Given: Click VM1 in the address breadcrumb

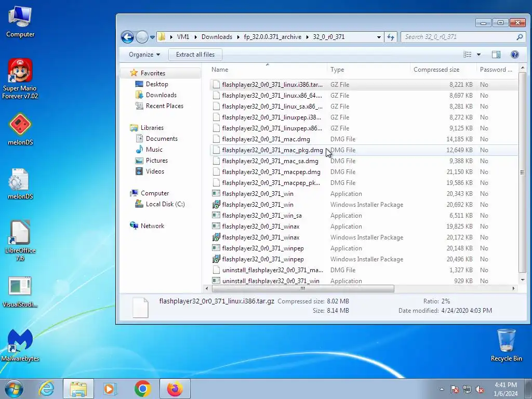Looking at the screenshot, I should [x=183, y=37].
